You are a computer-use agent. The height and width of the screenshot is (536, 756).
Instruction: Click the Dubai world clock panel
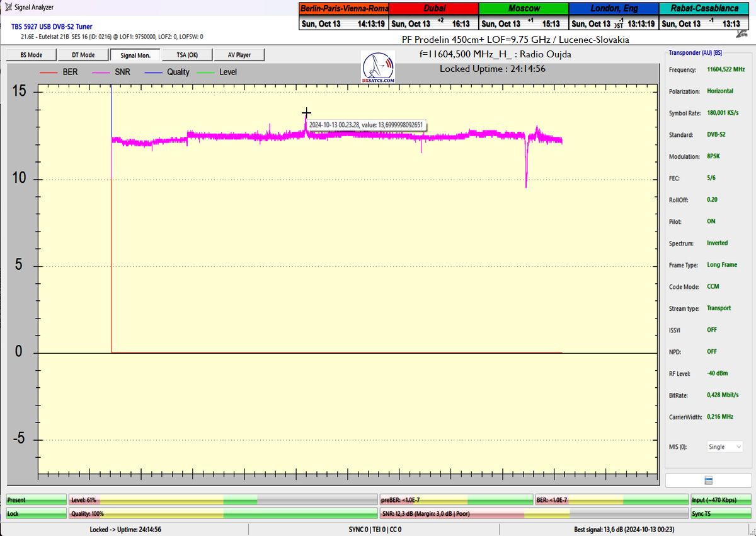coord(434,16)
